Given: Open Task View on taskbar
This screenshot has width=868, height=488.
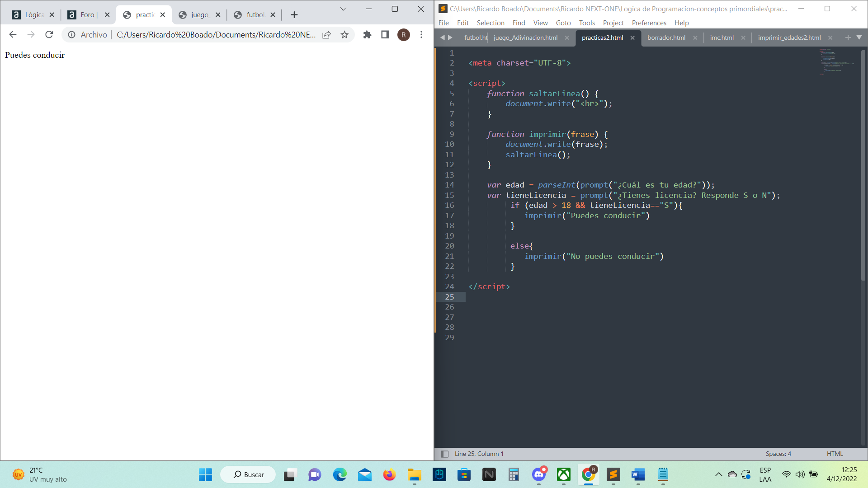Looking at the screenshot, I should pyautogui.click(x=289, y=474).
